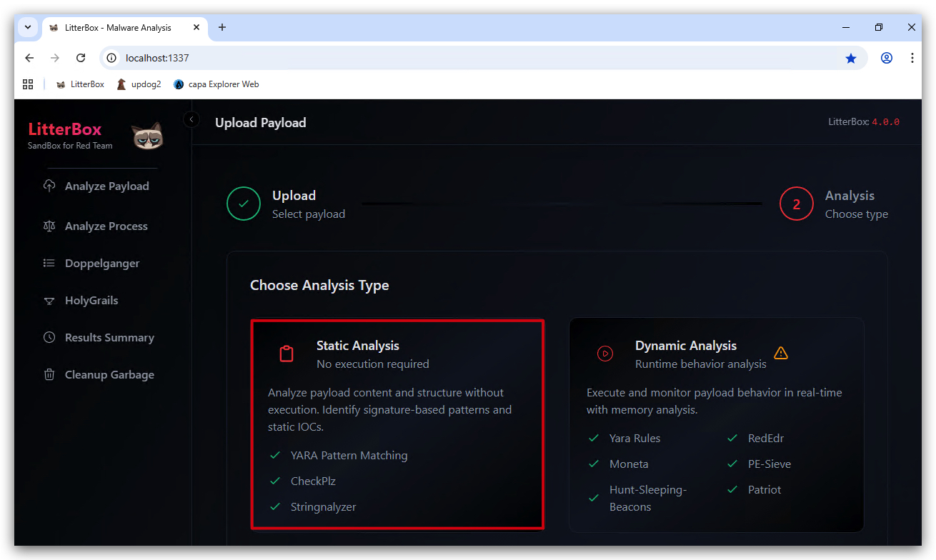Collapse the sidebar with the chevron button

point(191,119)
